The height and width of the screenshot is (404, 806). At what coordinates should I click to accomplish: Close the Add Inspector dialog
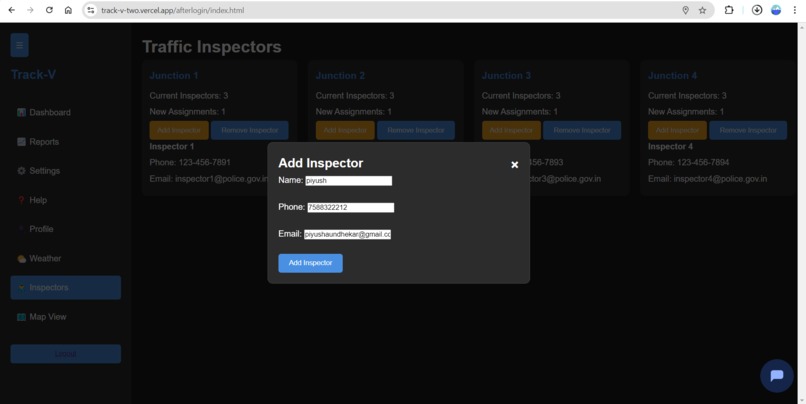(x=515, y=164)
